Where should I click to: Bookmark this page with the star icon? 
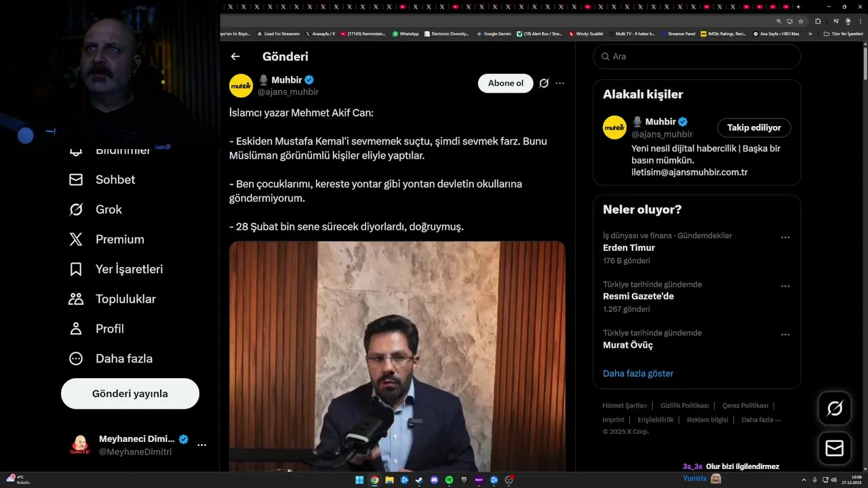point(801,21)
